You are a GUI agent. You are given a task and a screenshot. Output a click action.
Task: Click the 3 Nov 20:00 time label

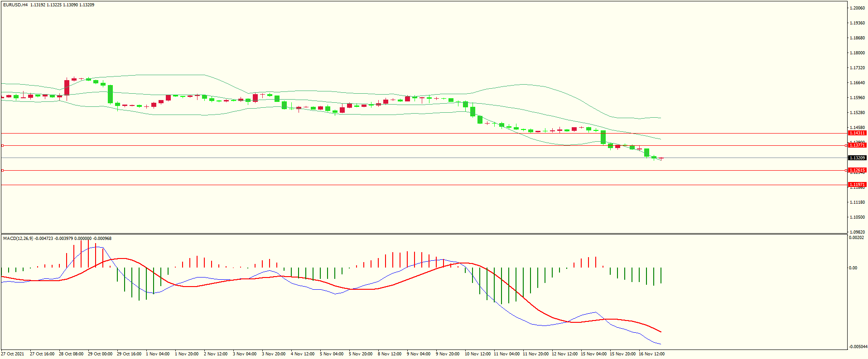[274, 354]
